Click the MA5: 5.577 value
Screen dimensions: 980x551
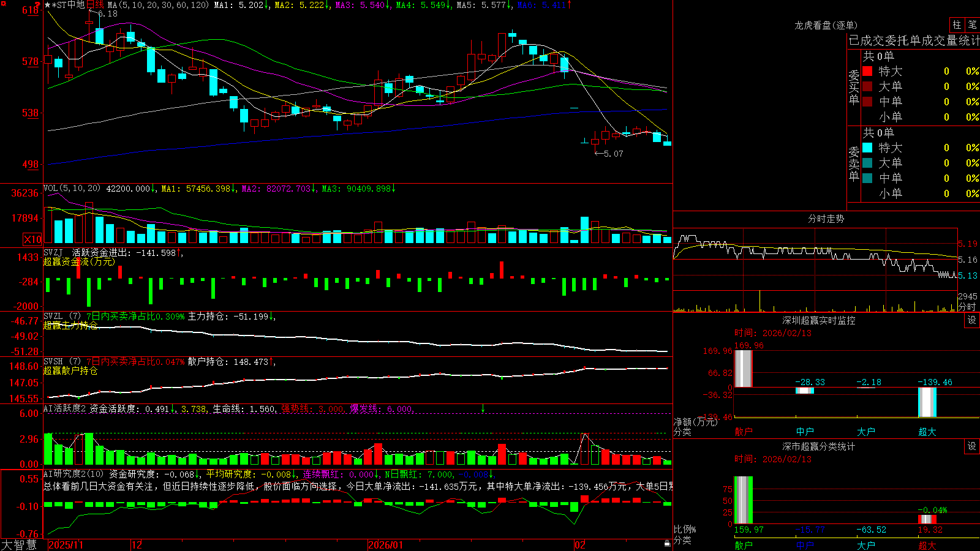tap(483, 5)
